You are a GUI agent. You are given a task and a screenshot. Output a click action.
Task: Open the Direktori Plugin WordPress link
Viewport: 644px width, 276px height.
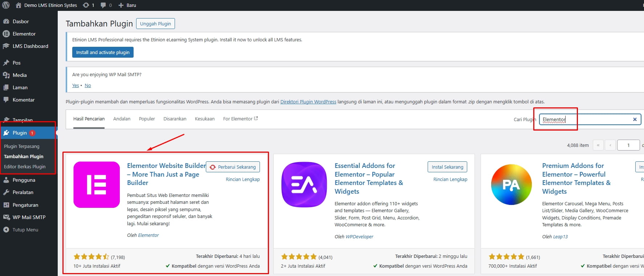point(308,102)
